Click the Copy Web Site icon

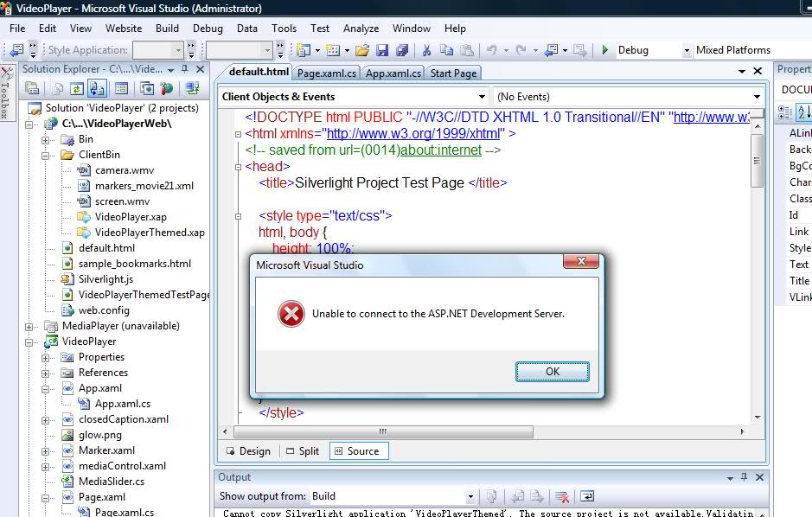coord(147,88)
